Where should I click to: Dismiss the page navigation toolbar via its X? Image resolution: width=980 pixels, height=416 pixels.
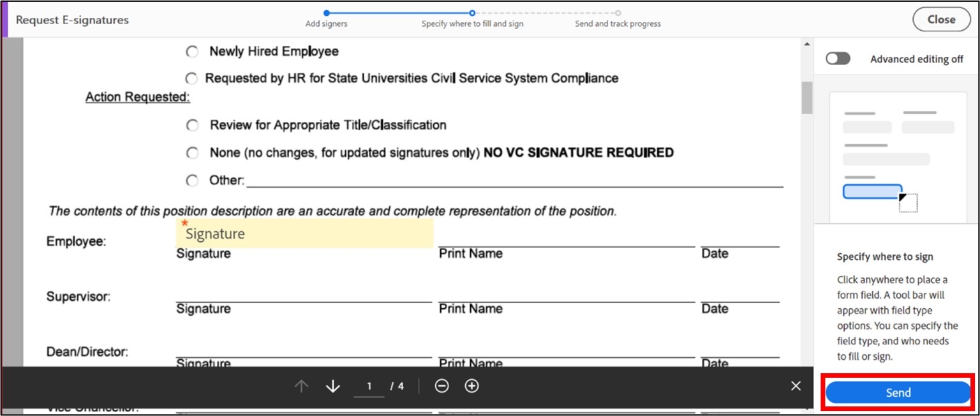795,385
